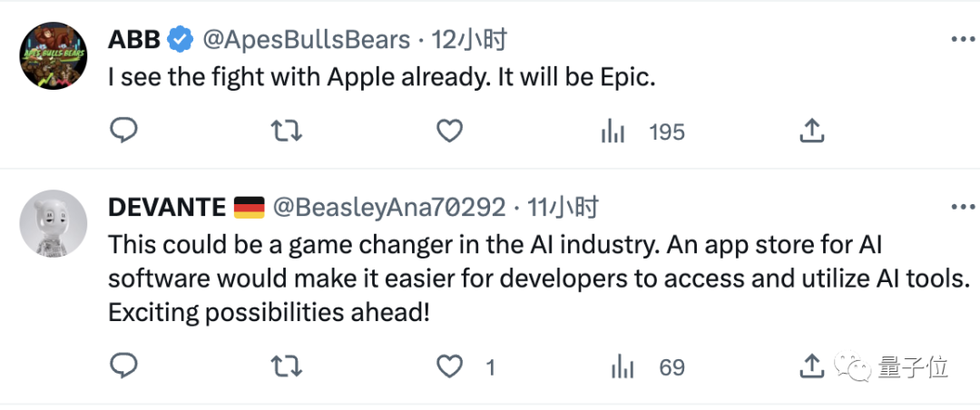Screen dimensions: 980x410
Task: Open more options on DEVANTE's tweet
Action: point(962,208)
